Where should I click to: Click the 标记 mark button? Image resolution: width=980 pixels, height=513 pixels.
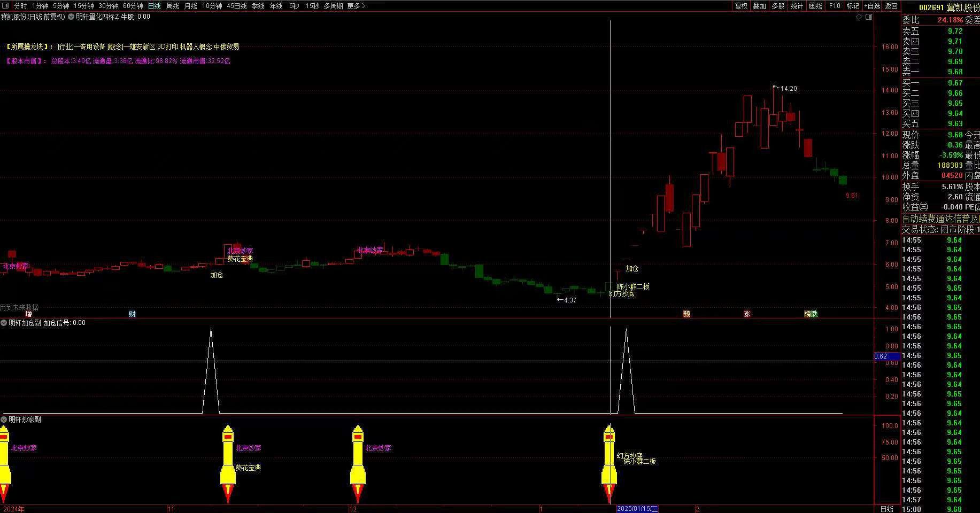[853, 6]
